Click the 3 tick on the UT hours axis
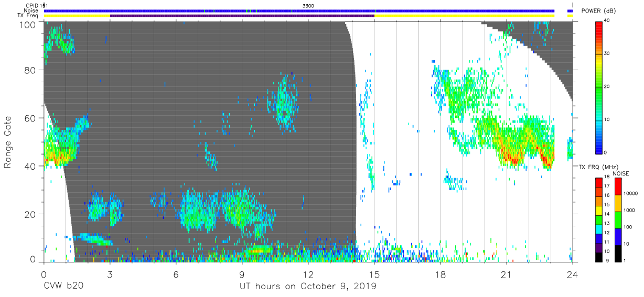The image size is (644, 297). [x=110, y=274]
